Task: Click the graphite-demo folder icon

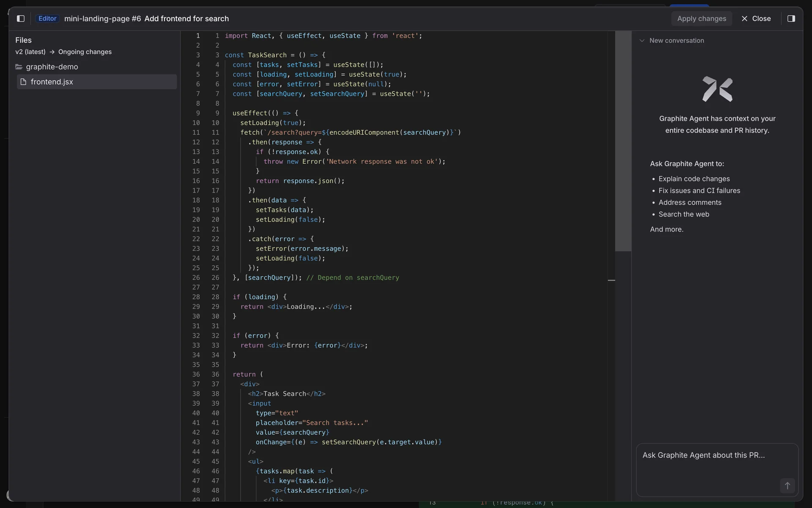Action: (19, 67)
